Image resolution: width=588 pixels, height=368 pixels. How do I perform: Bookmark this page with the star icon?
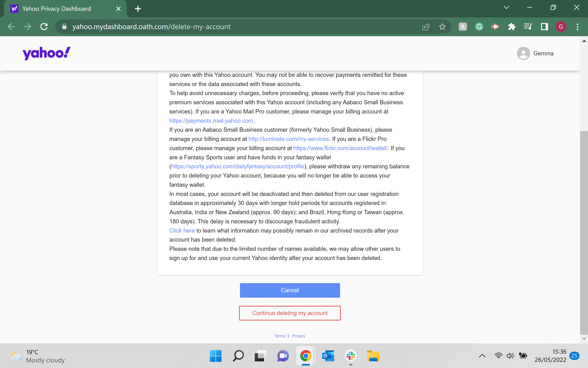tap(442, 27)
